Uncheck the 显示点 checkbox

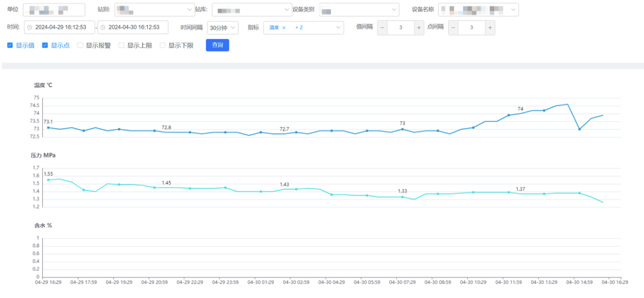[45, 46]
